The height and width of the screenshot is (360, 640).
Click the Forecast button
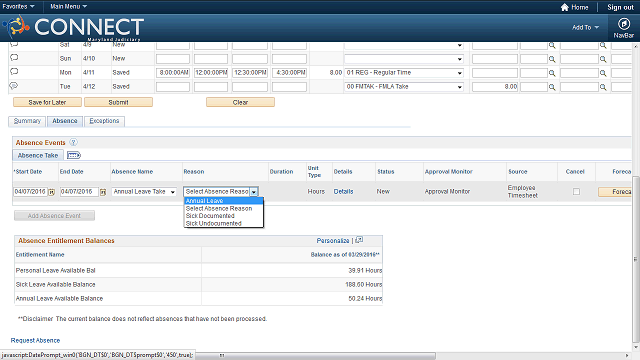click(616, 191)
